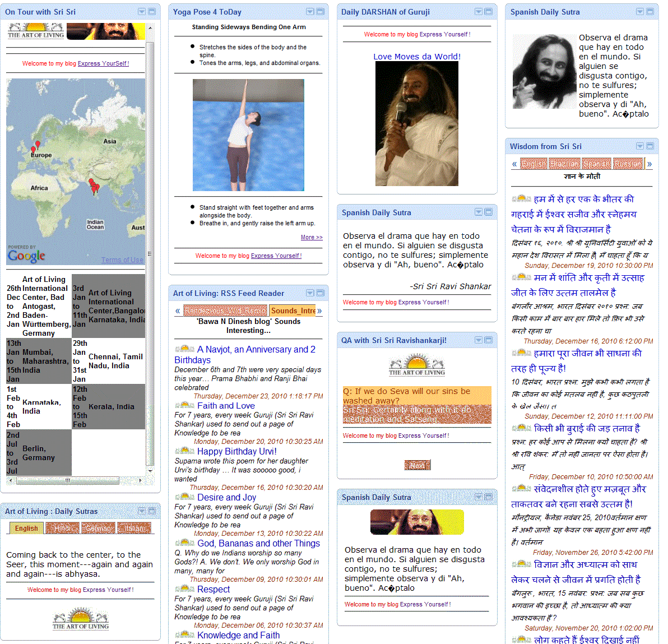Click the Chennai, Tamil Nadu, India tour entry
The height and width of the screenshot is (644, 668).
(x=109, y=361)
